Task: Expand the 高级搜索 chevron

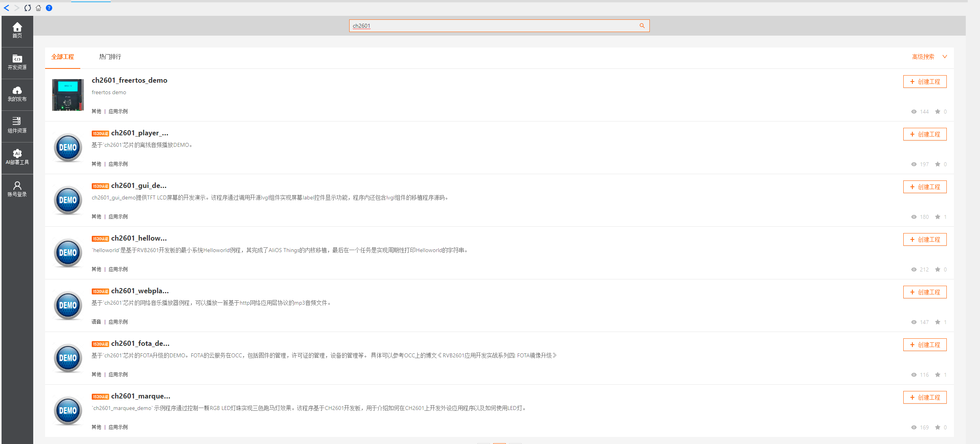Action: 944,57
